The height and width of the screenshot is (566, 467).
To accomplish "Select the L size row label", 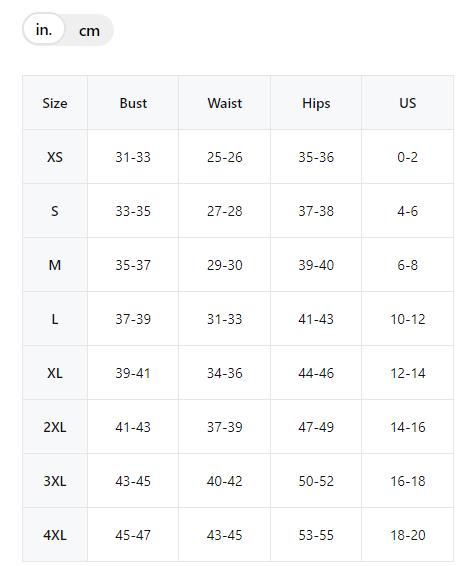I will pos(55,319).
